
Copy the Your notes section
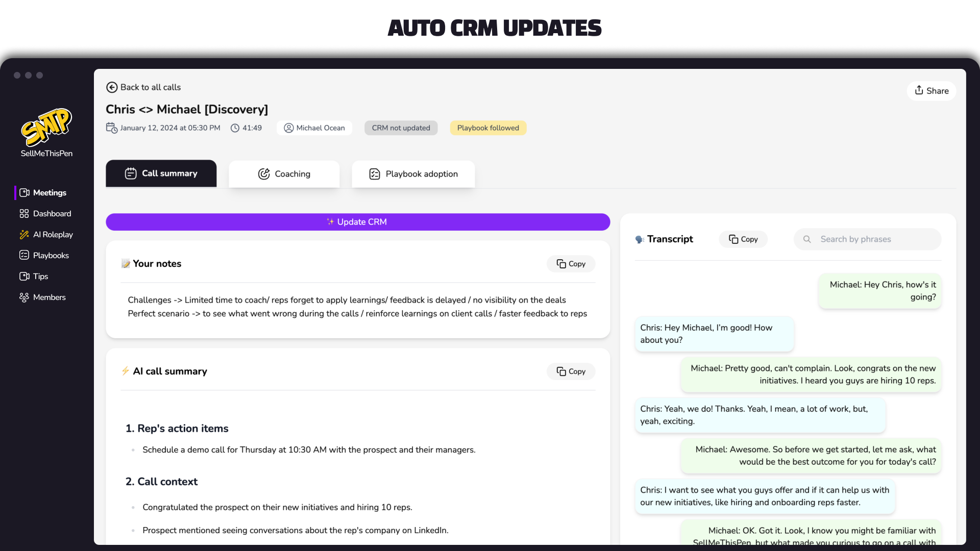(x=571, y=264)
